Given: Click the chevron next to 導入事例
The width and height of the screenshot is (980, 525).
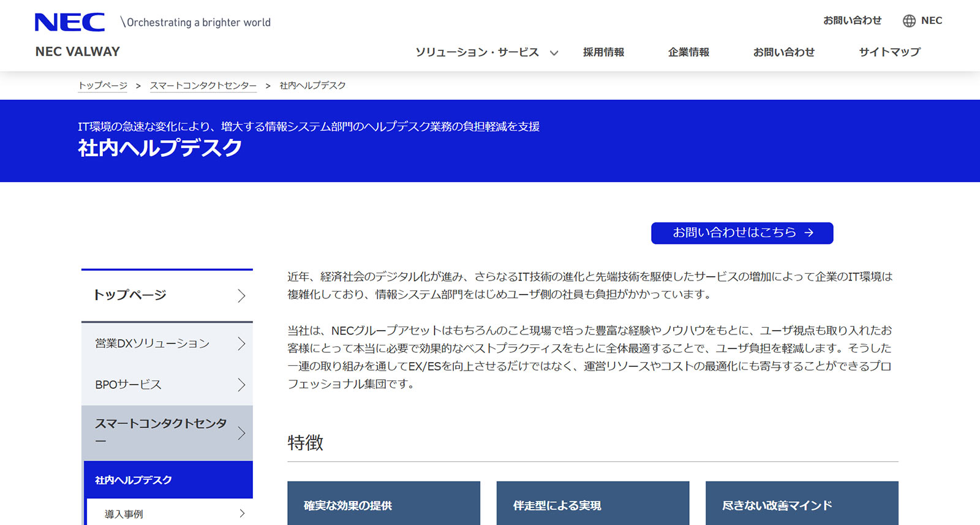Looking at the screenshot, I should (x=242, y=513).
